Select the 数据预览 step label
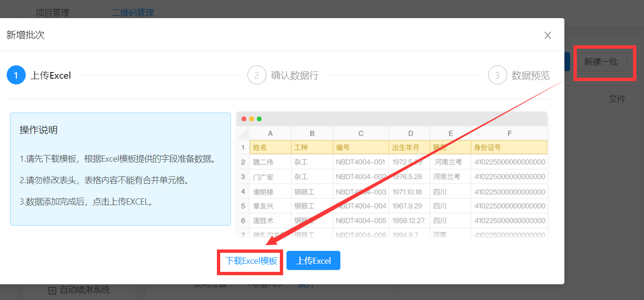644x300 pixels. point(531,75)
